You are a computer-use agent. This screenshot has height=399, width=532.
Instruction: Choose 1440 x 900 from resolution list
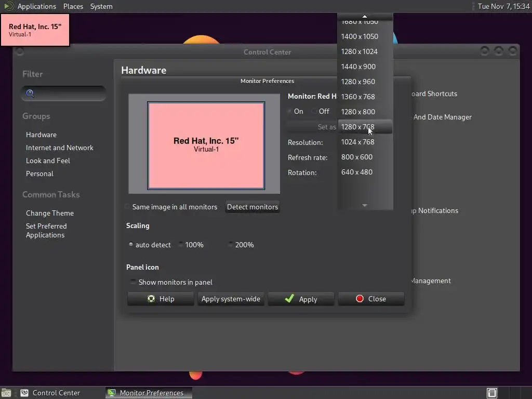[x=365, y=66]
